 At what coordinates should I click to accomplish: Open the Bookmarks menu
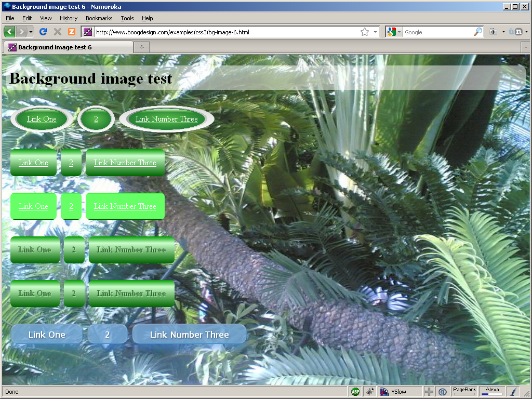click(99, 18)
